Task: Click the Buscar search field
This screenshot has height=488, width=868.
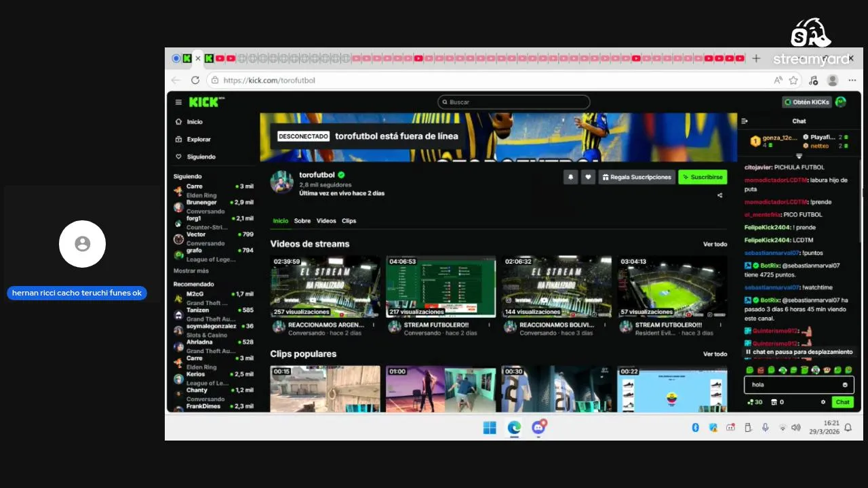Action: point(513,102)
